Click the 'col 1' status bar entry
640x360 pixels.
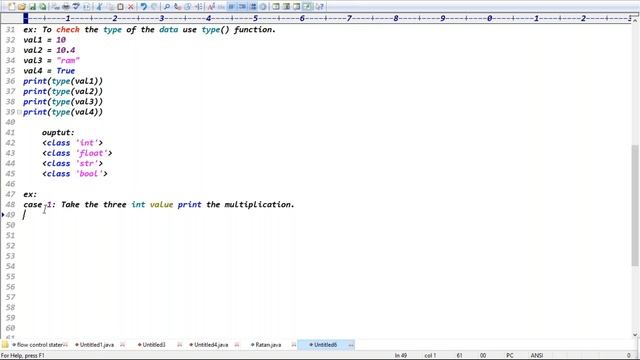(x=430, y=356)
